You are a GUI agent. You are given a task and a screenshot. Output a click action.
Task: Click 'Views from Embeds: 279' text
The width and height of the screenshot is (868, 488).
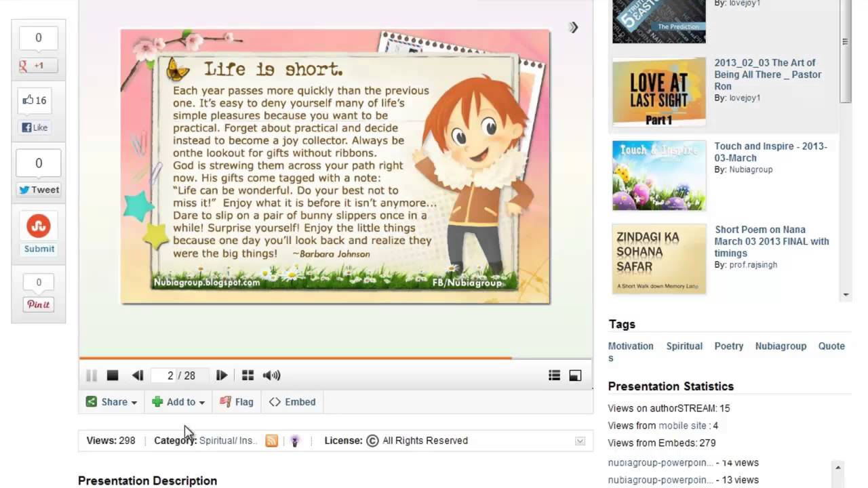click(x=662, y=443)
